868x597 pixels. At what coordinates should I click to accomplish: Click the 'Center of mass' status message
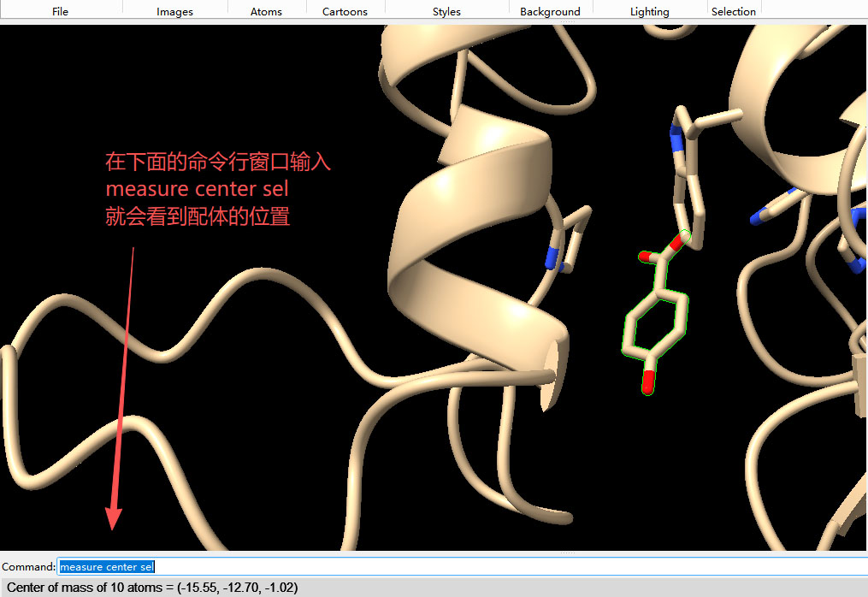[x=152, y=588]
